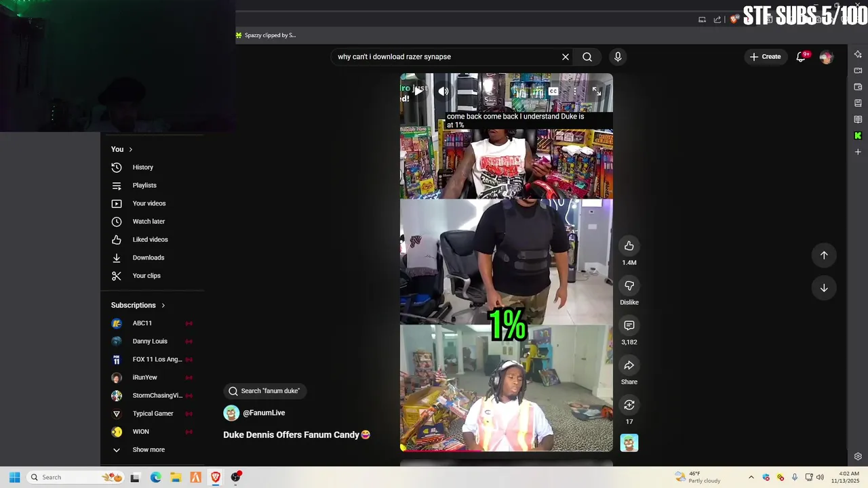Mute the Shorts video volume
The width and height of the screenshot is (868, 488).
[x=443, y=91]
